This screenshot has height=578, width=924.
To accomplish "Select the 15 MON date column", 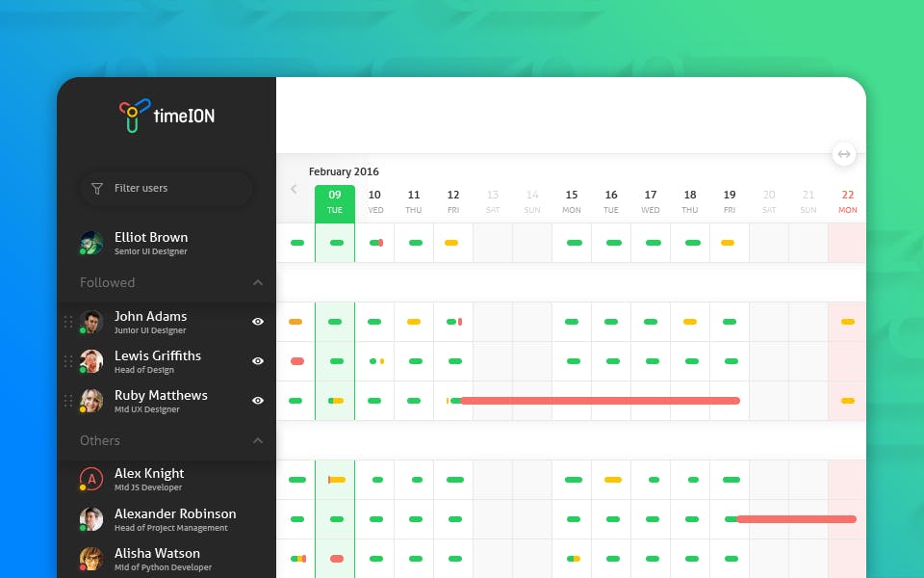I will [572, 201].
